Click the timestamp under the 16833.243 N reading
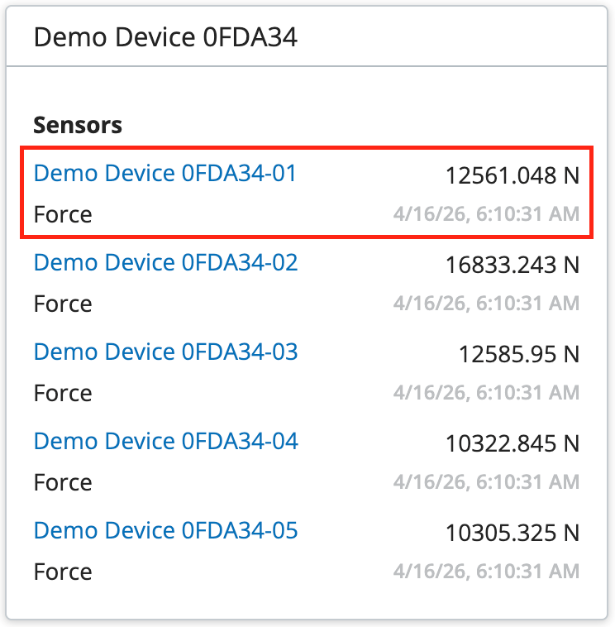 486,303
